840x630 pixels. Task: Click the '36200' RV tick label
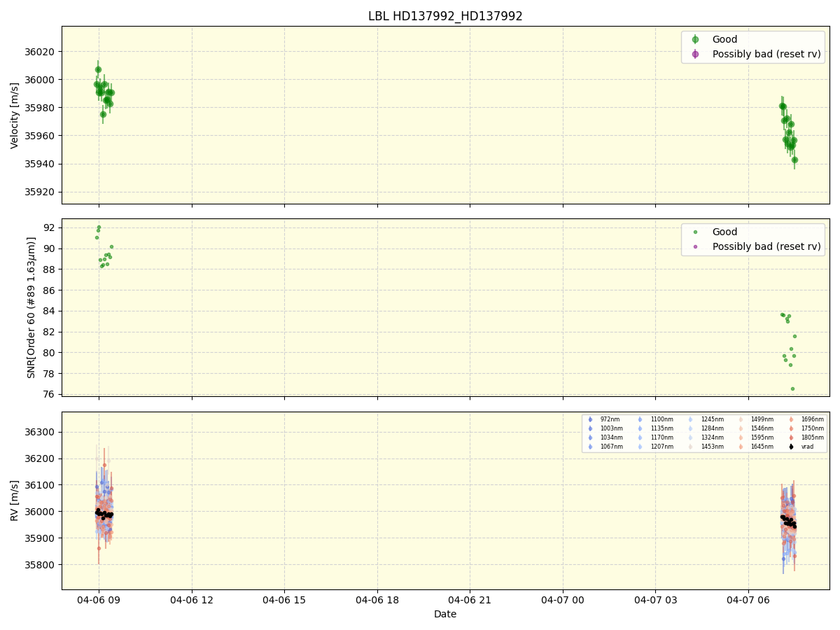41,458
